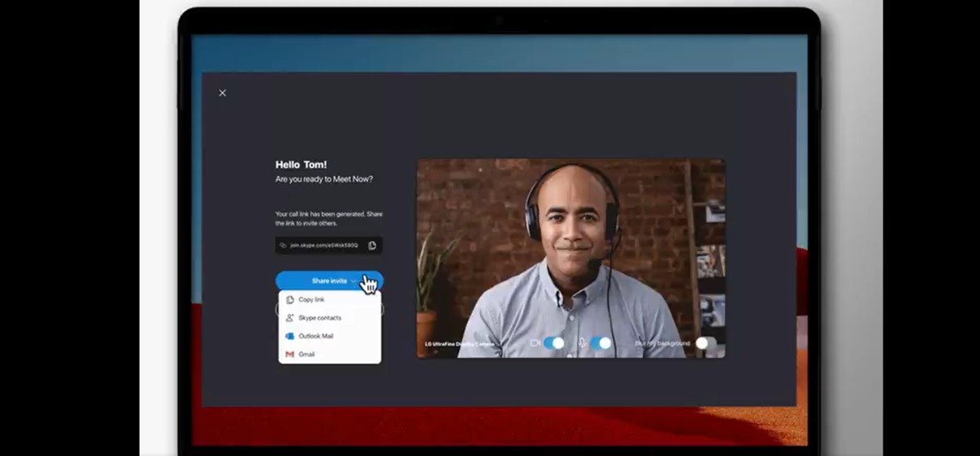This screenshot has height=456, width=980.
Task: Click the chain link icon in link field
Action: coord(284,245)
